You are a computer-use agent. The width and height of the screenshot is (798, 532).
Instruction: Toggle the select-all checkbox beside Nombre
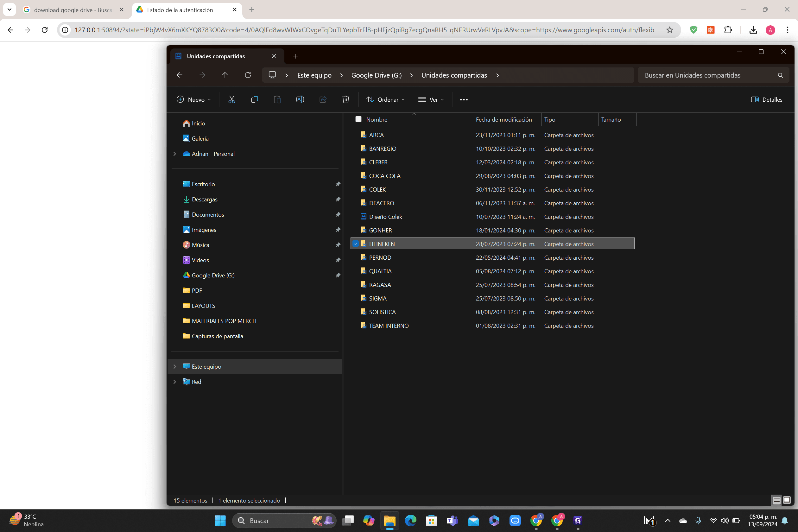pos(358,119)
